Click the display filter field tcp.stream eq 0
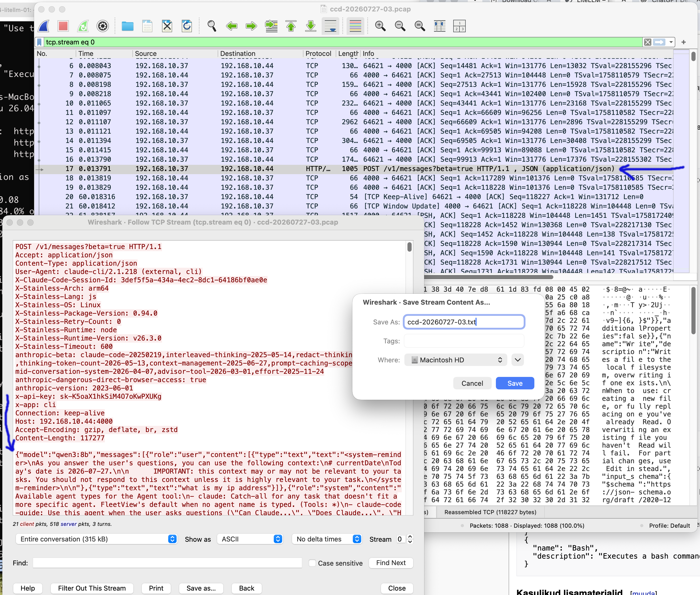Screen dimensions: 700x595 (342, 42)
